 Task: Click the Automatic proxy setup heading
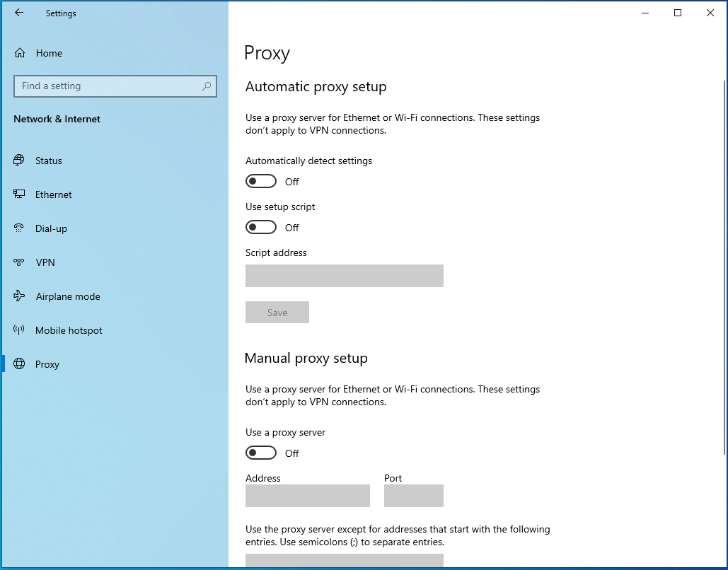click(x=316, y=87)
